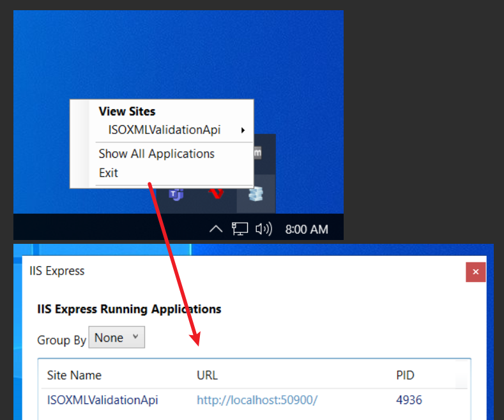Image resolution: width=504 pixels, height=420 pixels.
Task: Open the Group By None dropdown
Action: (117, 338)
